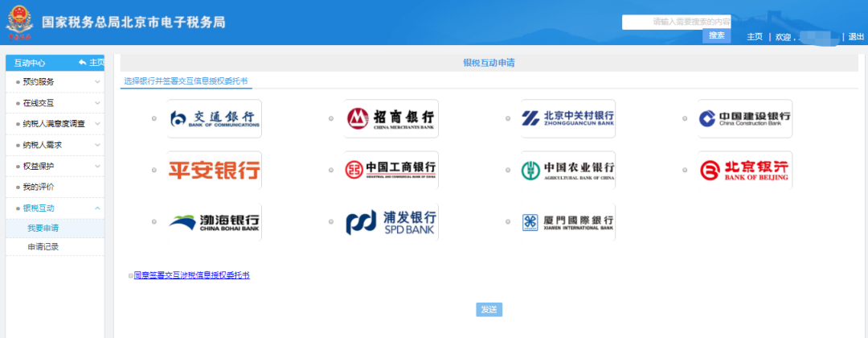Expand the 在线交互 menu chevron

[x=97, y=102]
